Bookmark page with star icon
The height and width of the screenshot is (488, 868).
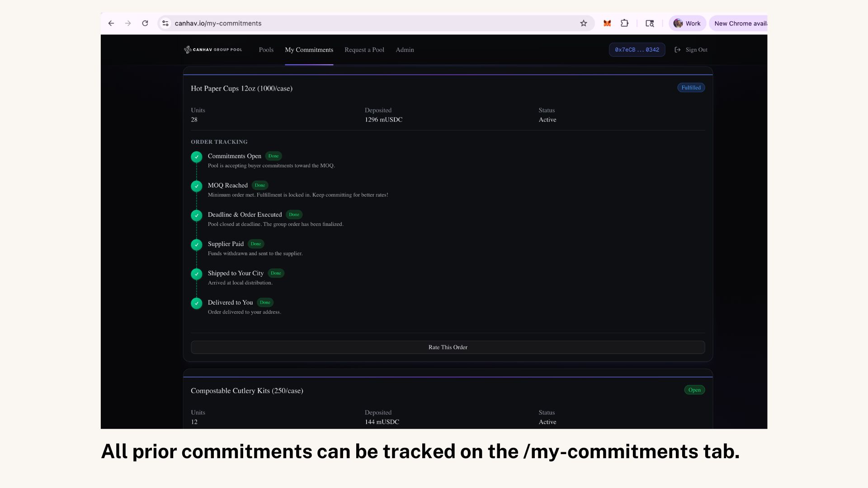[584, 23]
